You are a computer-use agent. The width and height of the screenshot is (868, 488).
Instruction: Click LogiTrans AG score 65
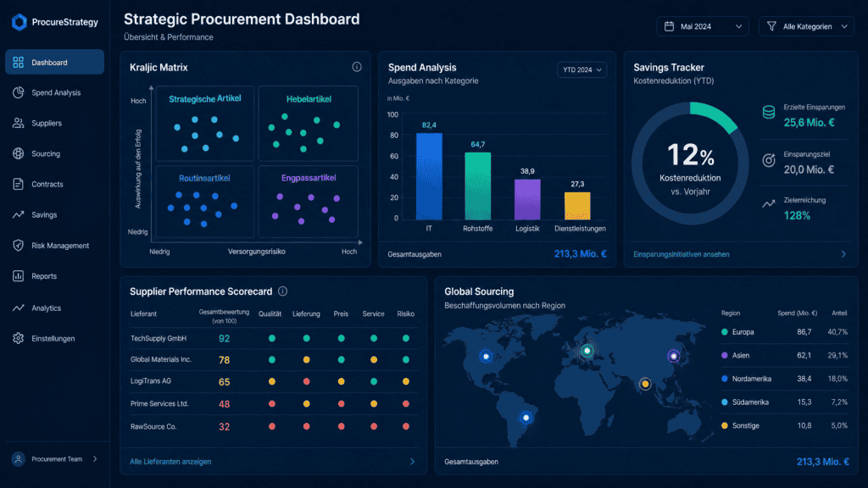[x=224, y=382]
